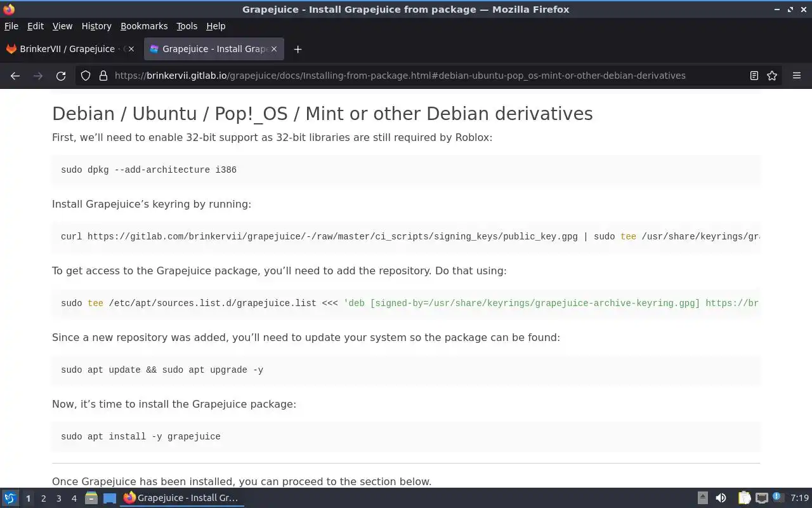The width and height of the screenshot is (812, 508).
Task: Open the Tools menu
Action: pos(187,26)
